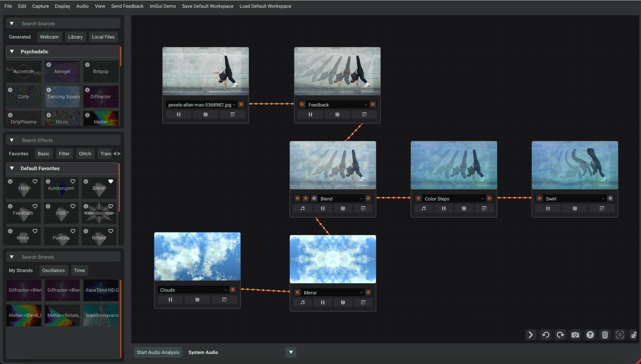Delete nodes using the trash icon
Viewport: 641px width, 364px height.
(605, 335)
